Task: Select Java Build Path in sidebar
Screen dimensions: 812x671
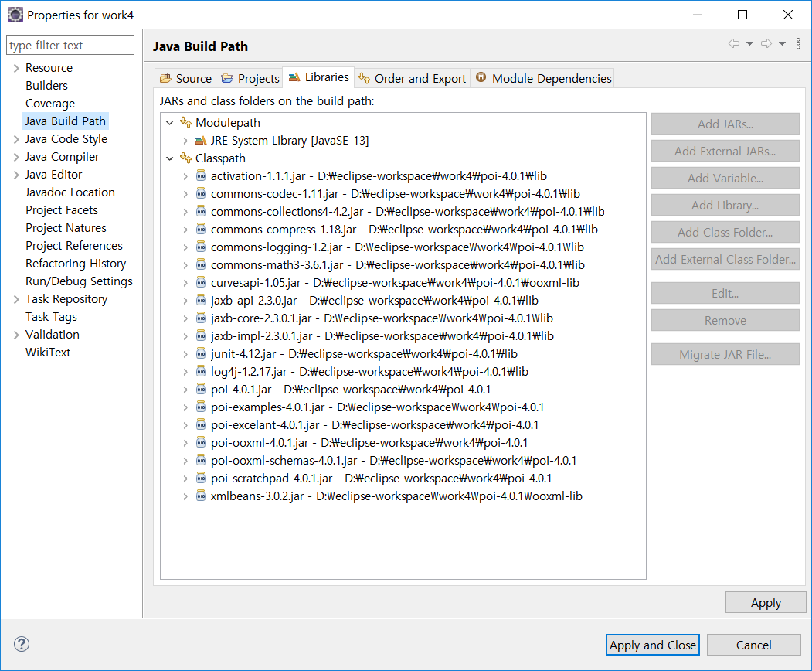Action: click(x=65, y=121)
